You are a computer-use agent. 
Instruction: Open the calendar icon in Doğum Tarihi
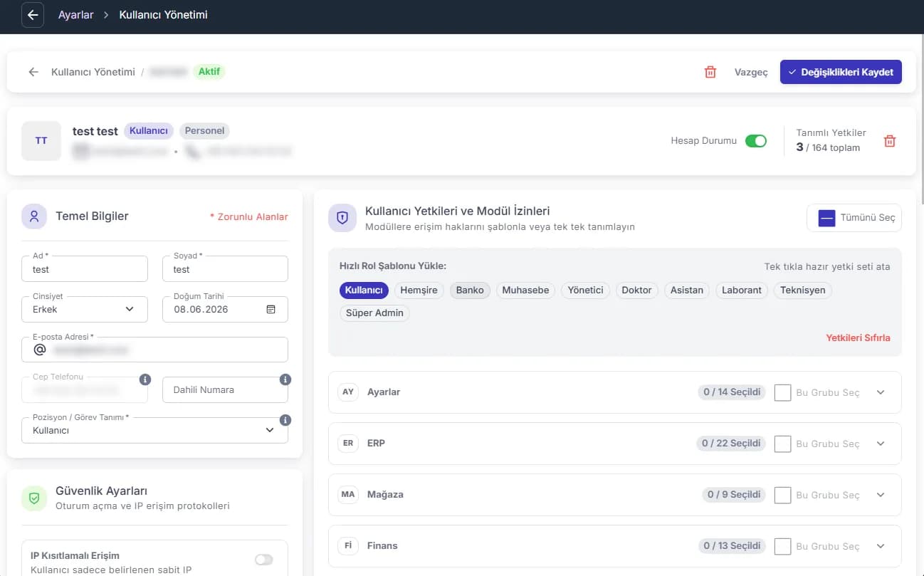pyautogui.click(x=271, y=309)
